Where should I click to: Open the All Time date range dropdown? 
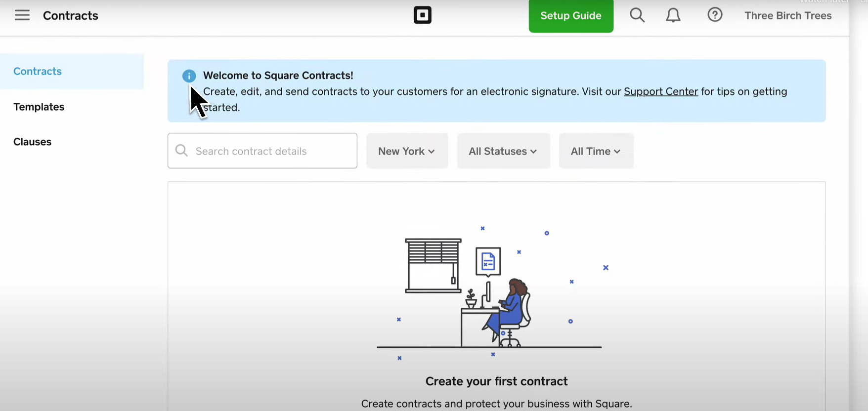click(x=596, y=151)
